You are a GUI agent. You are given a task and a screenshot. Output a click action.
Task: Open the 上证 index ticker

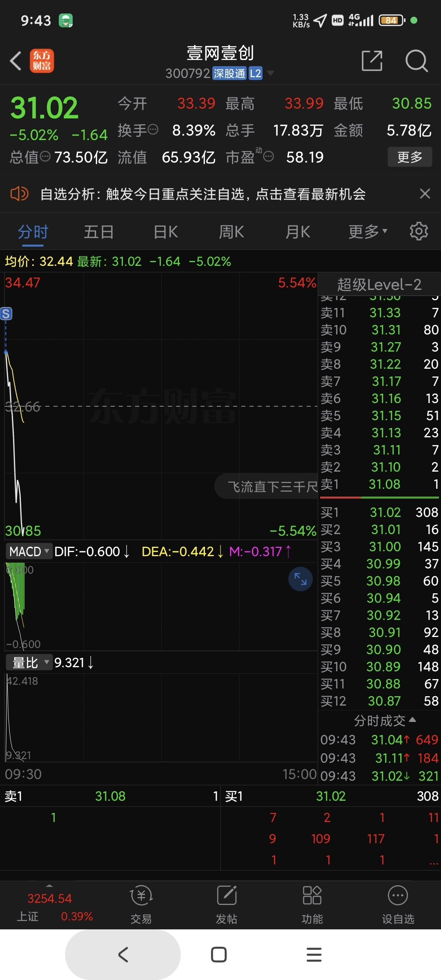click(x=54, y=907)
